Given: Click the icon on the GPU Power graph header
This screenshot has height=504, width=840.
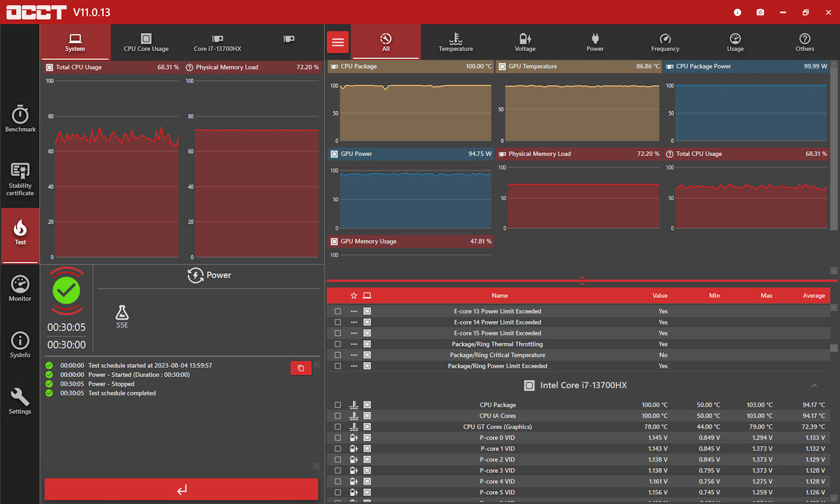Looking at the screenshot, I should [334, 154].
